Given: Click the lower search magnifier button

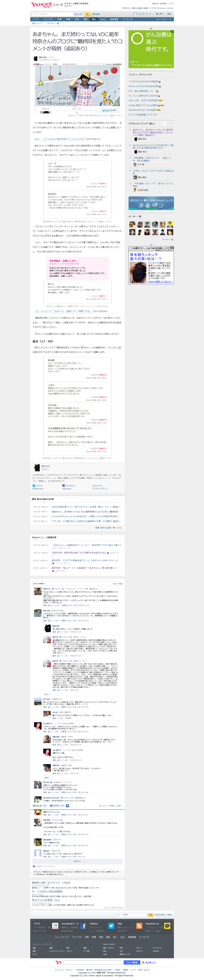Looking at the screenshot, I should (150, 915).
